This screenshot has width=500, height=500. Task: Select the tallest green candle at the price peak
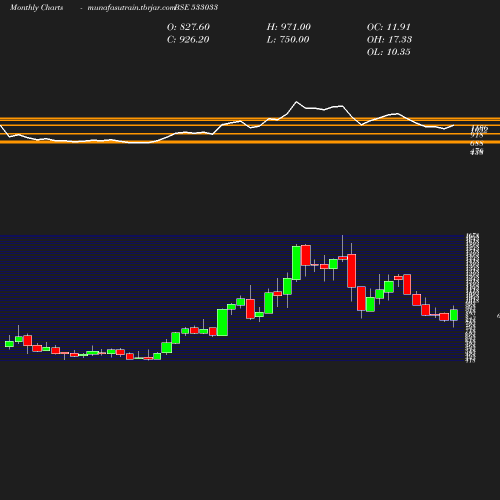pos(296,263)
